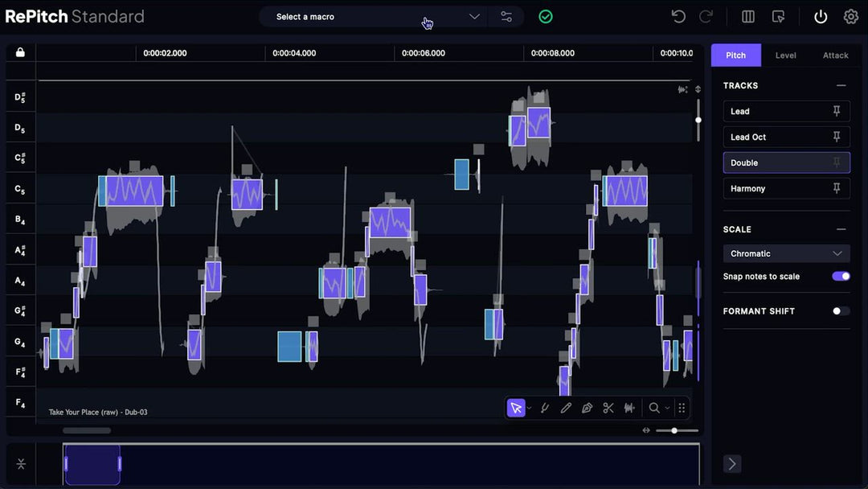Pin the Lead track

pyautogui.click(x=837, y=111)
